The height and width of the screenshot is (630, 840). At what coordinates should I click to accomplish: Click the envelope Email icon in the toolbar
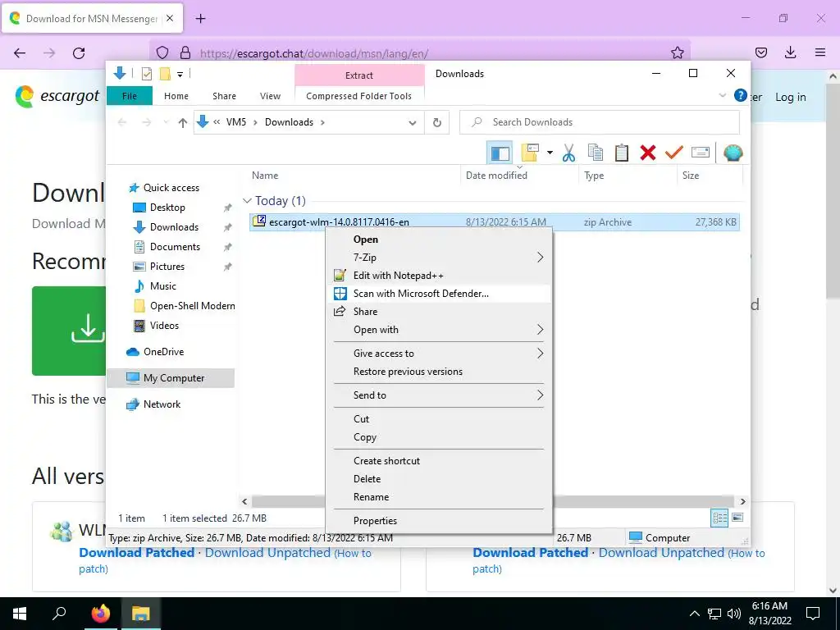click(x=701, y=153)
